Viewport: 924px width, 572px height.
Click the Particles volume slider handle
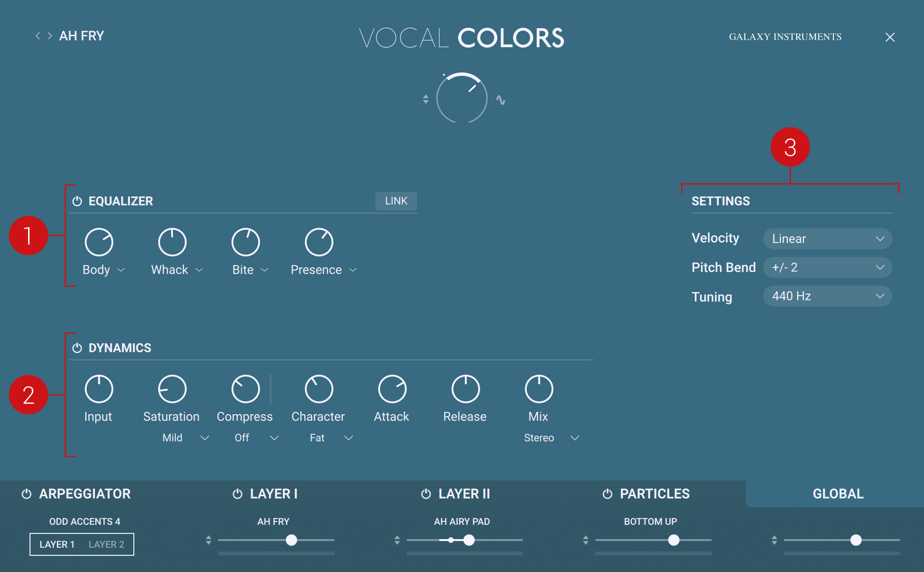point(673,540)
